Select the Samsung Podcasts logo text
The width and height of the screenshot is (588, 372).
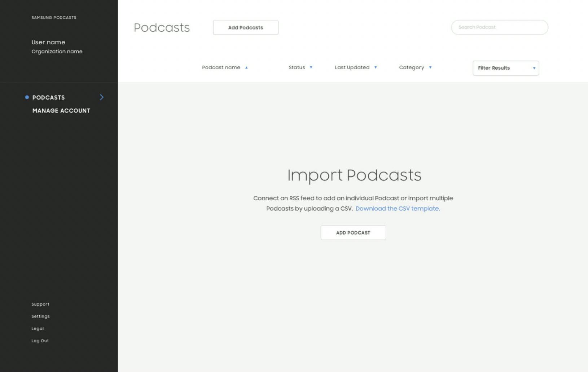(x=54, y=17)
